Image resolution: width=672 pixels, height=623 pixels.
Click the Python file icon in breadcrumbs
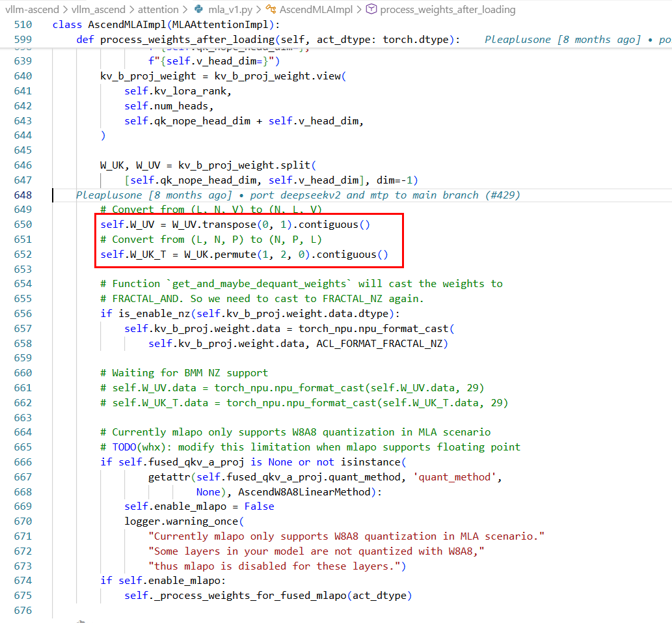199,9
